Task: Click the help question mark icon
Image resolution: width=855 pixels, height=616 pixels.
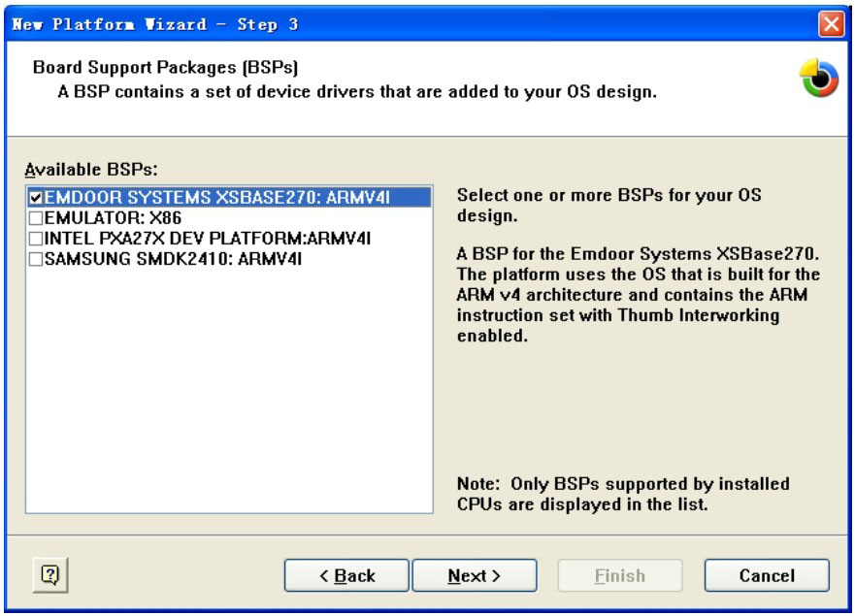Action: [x=50, y=574]
